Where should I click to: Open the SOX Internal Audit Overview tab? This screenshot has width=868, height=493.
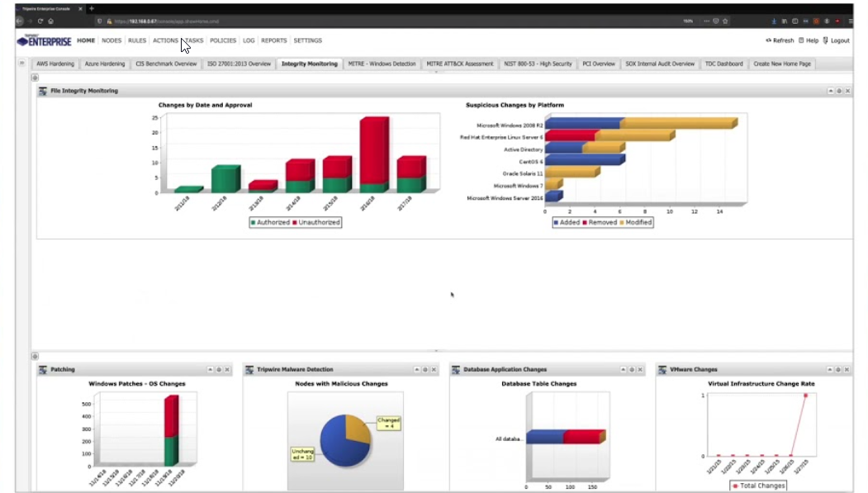pos(660,64)
